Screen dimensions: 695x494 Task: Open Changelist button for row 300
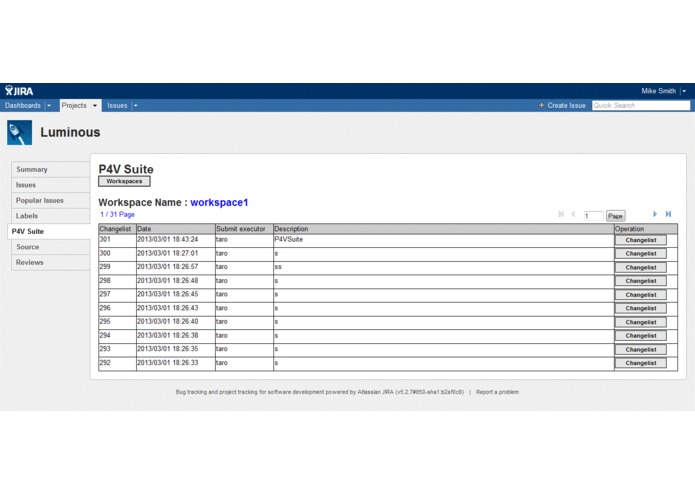(x=640, y=253)
